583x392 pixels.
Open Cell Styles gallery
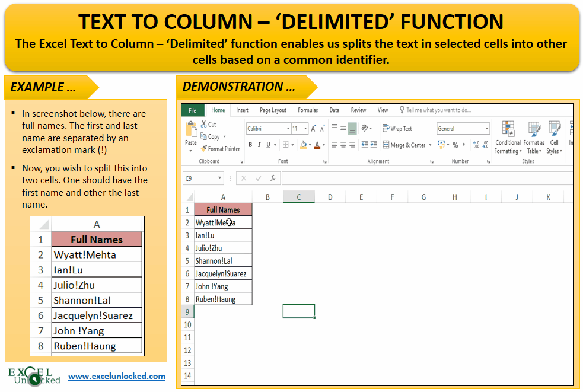click(x=554, y=137)
